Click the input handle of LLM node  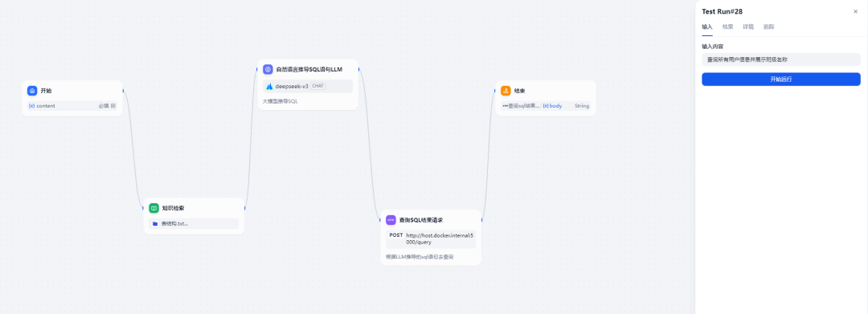pyautogui.click(x=257, y=69)
